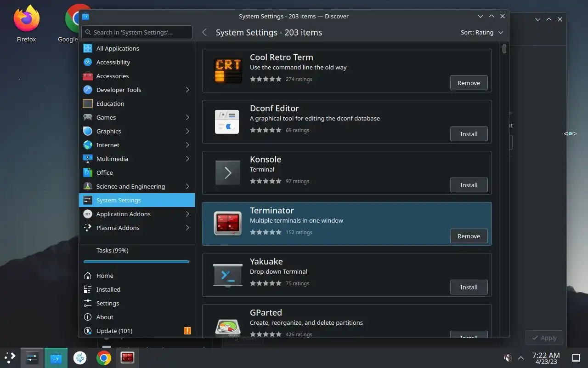588x368 pixels.
Task: Click the All Applications category icon
Action: [88, 48]
